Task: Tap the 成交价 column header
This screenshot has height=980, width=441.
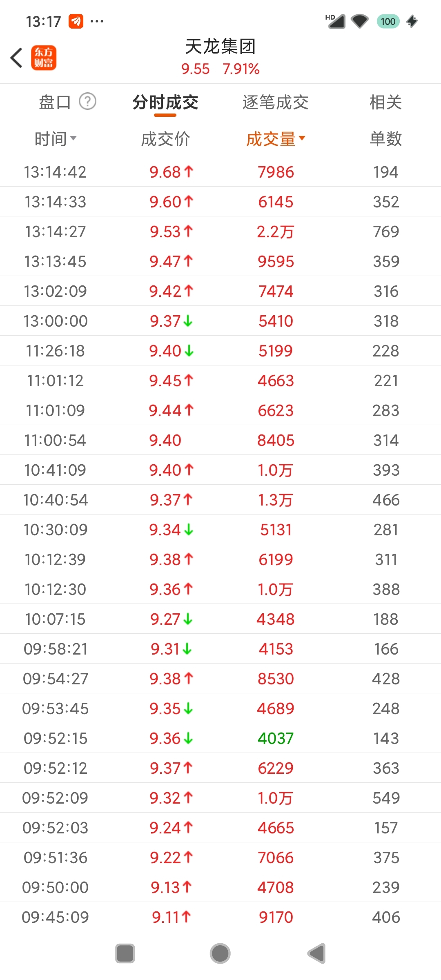Action: tap(165, 139)
